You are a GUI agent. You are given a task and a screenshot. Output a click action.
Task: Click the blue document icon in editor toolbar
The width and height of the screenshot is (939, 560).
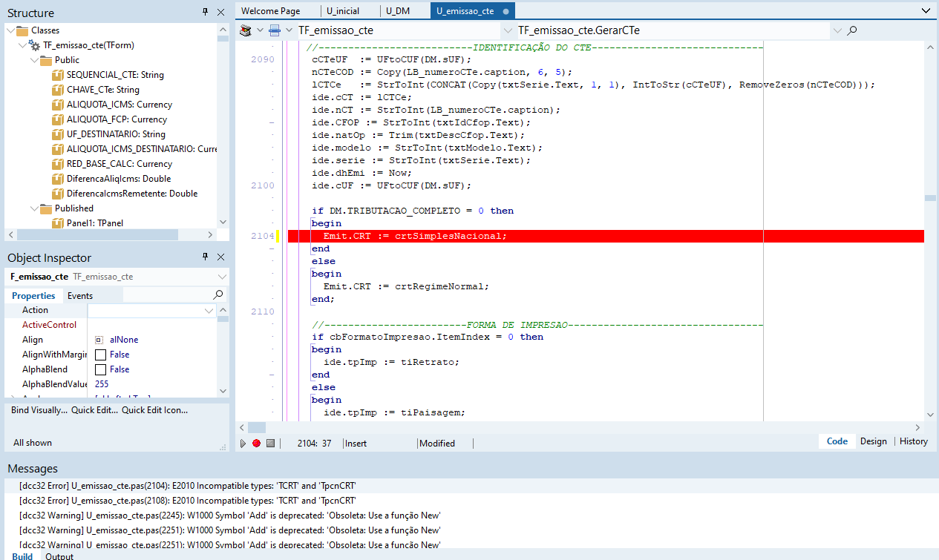tap(275, 30)
